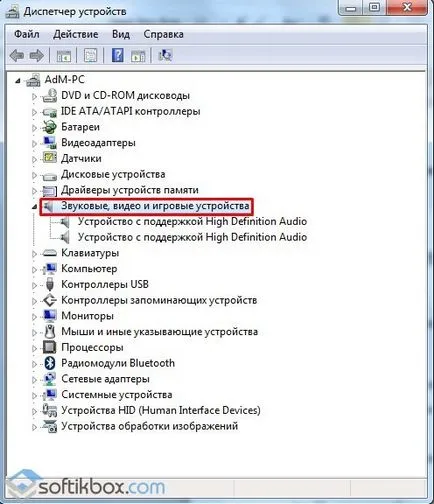The image size is (434, 504).
Task: Expand Устройства HID node arrow
Action: coord(34,411)
